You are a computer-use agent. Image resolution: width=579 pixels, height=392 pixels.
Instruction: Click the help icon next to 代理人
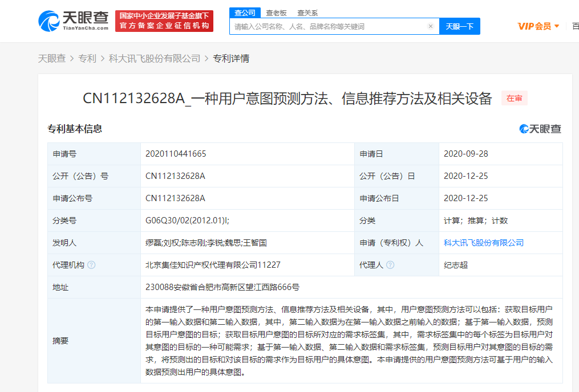390,265
